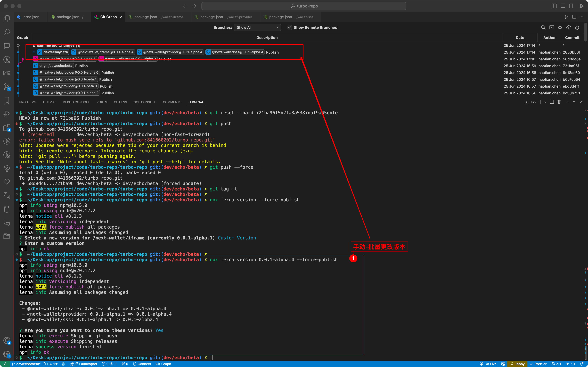Navigate back with the left arrow
The width and height of the screenshot is (588, 367).
185,6
